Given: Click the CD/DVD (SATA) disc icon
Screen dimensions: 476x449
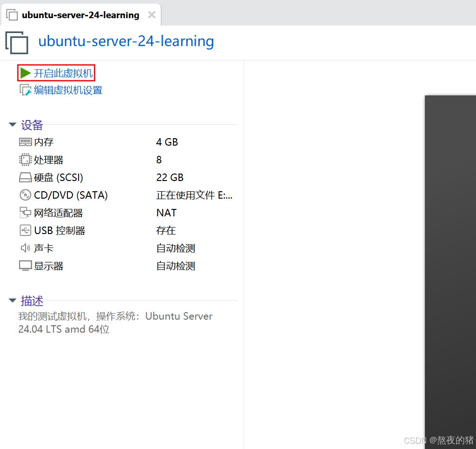Looking at the screenshot, I should (25, 195).
